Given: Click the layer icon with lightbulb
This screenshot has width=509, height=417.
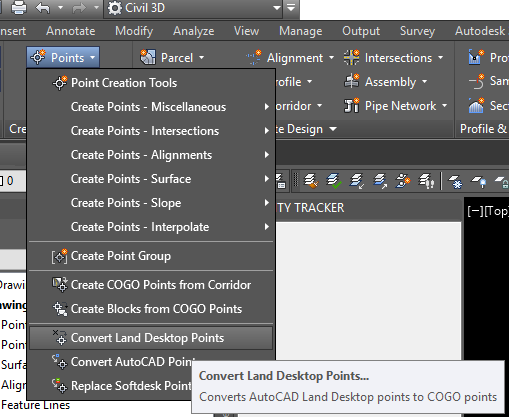Looking at the screenshot, I should click(x=479, y=182).
